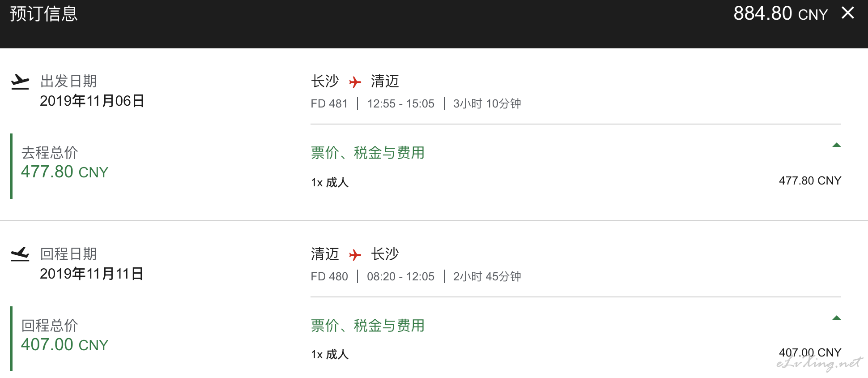Viewport: 868px width, 378px height.
Task: Click return 1x 成人 passenger row
Action: click(x=576, y=354)
